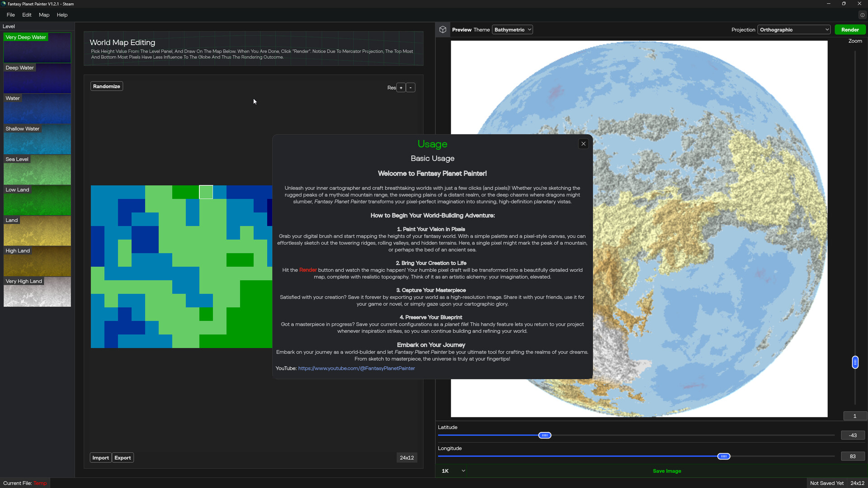Click the 3D cube preview icon
The width and height of the screenshot is (868, 488).
pos(443,29)
